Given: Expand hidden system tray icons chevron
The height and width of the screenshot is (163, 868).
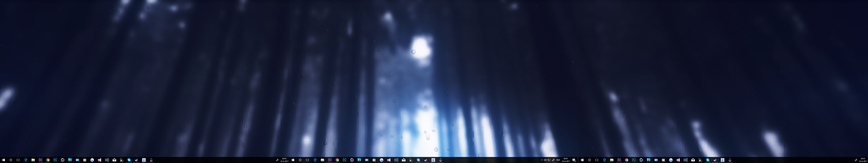Looking at the screenshot, I should [x=541, y=160].
